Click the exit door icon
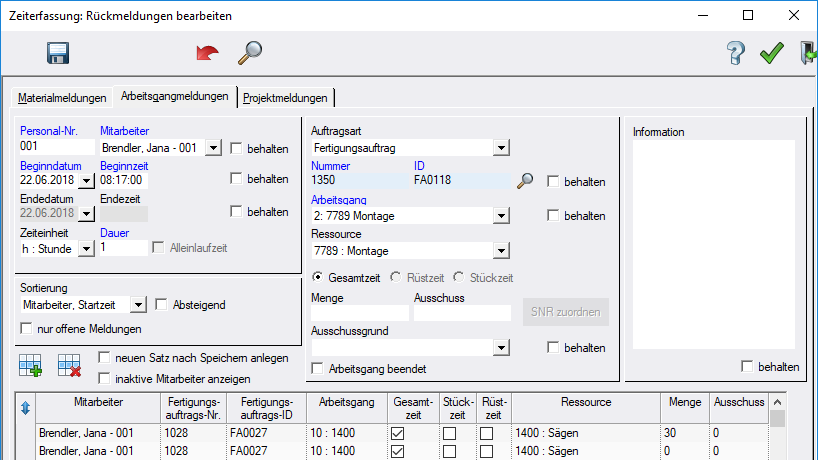 tap(807, 53)
